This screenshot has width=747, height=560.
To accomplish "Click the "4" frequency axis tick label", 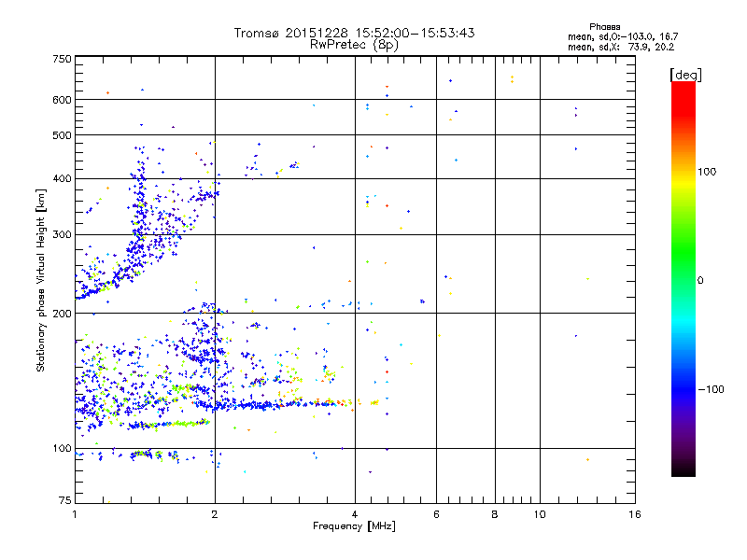I will click(355, 514).
